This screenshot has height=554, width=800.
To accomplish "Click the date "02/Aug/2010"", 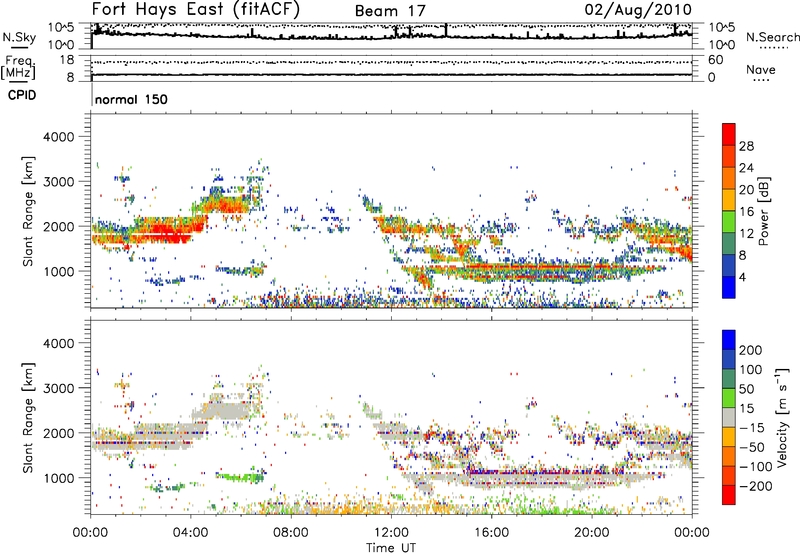I will (x=638, y=10).
